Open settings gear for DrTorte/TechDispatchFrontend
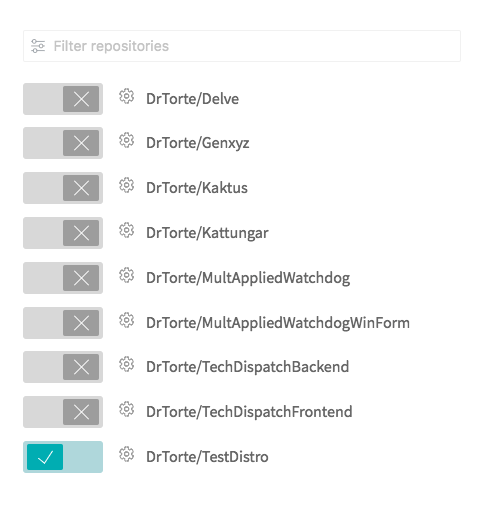489x523 pixels. [126, 409]
